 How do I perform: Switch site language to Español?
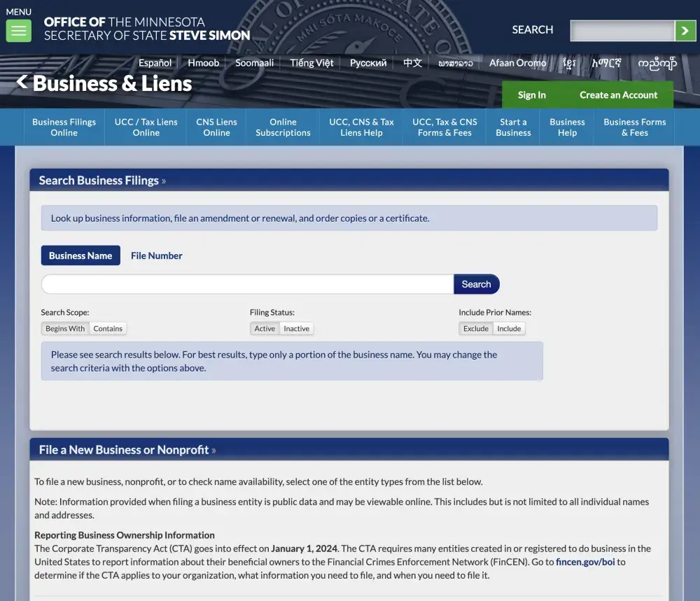(x=155, y=63)
